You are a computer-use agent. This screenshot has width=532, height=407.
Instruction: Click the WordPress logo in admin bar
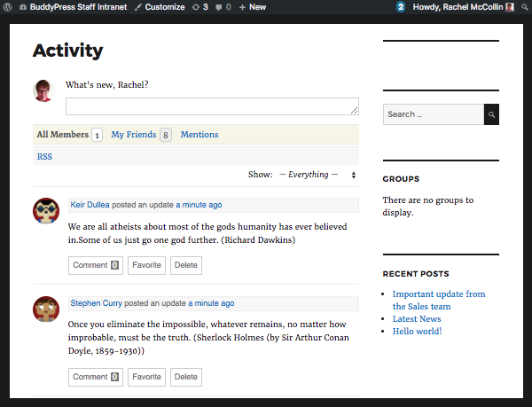[x=10, y=7]
